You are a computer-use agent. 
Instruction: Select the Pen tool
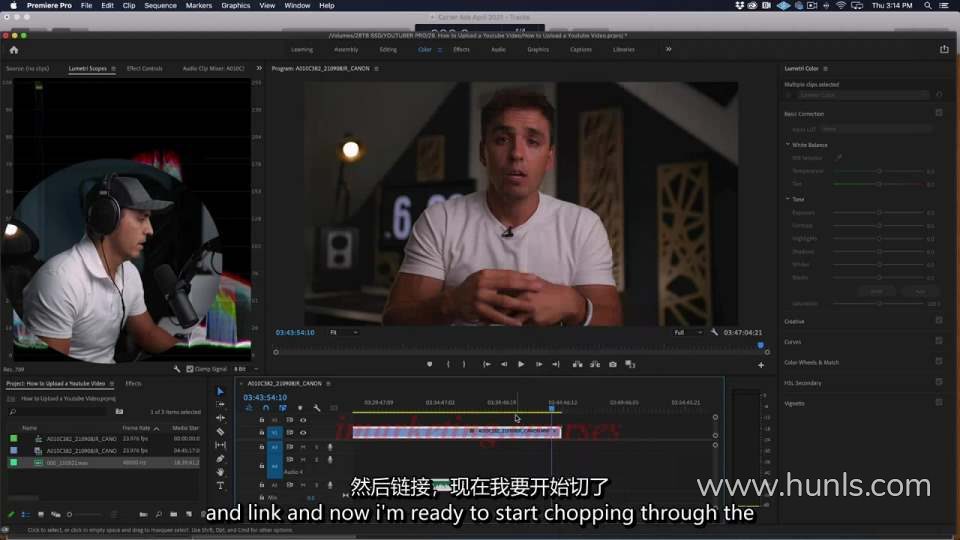point(220,459)
